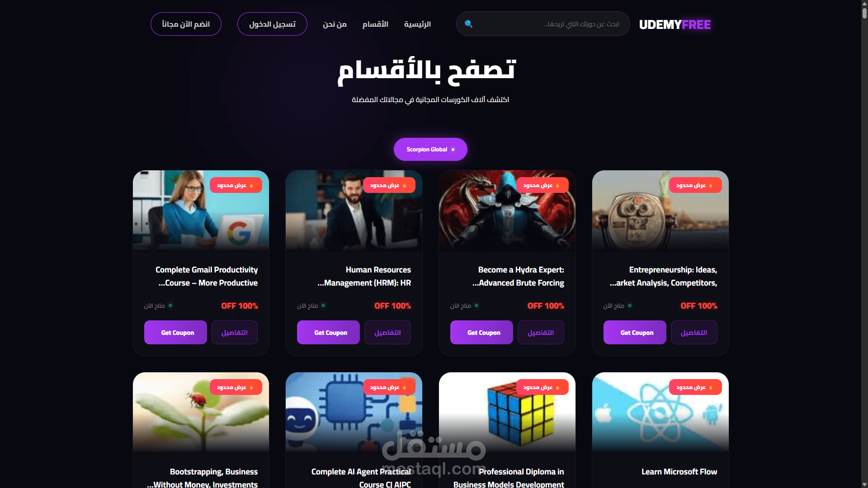Click the انضم الآن مجاناً join button
This screenshot has height=488, width=868.
186,24
